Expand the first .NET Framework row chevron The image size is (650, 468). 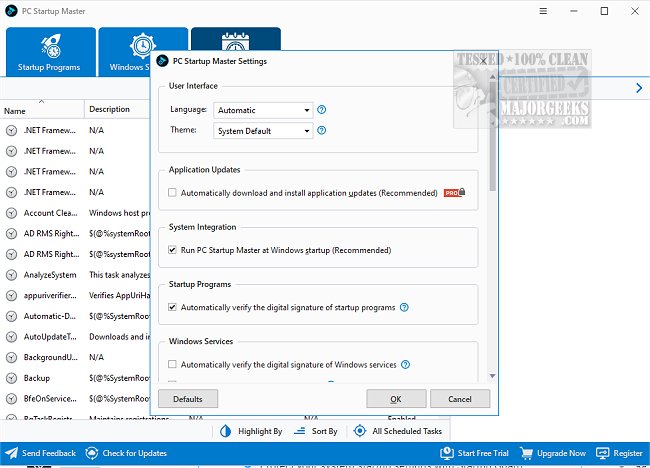pyautogui.click(x=12, y=131)
